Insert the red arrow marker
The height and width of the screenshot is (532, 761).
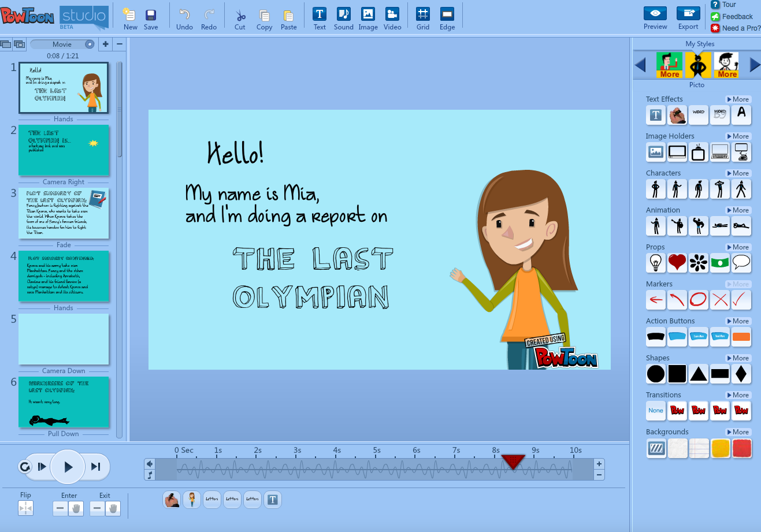(x=656, y=300)
